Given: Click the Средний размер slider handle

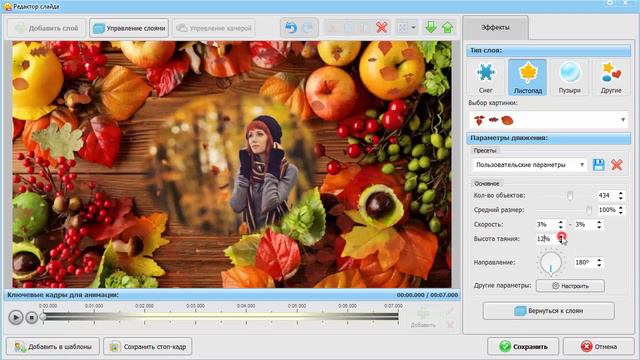Looking at the screenshot, I should tap(589, 210).
